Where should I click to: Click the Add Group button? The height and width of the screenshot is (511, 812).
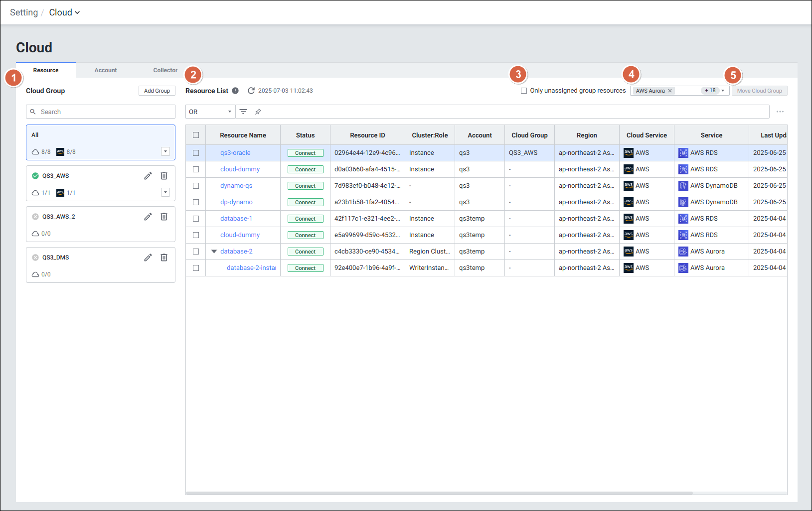point(157,91)
